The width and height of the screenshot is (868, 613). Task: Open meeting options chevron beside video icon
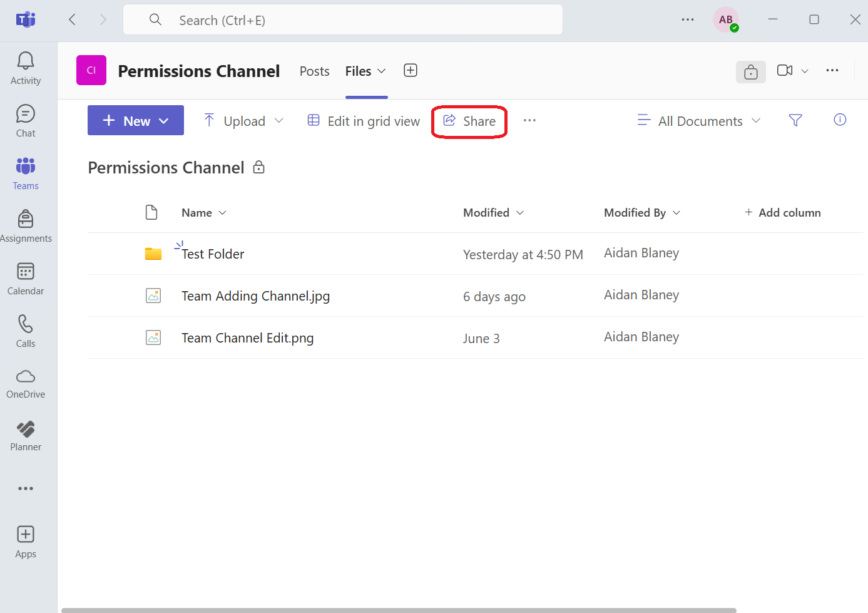[805, 71]
